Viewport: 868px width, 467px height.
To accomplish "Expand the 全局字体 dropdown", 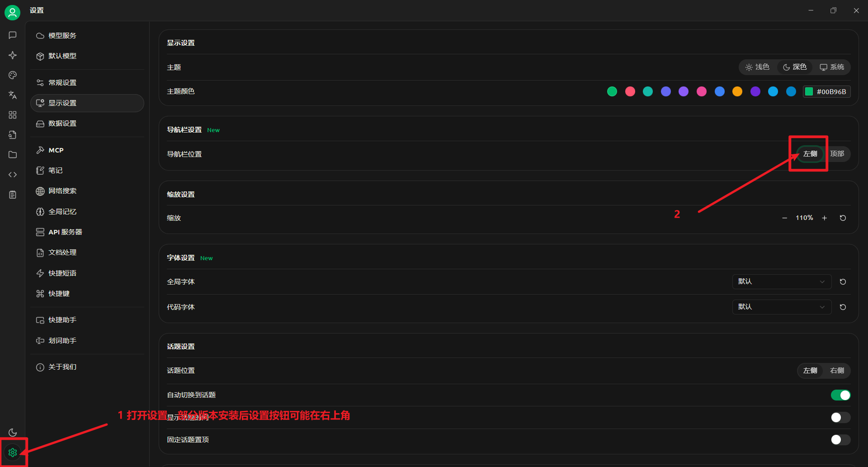I will click(x=781, y=281).
